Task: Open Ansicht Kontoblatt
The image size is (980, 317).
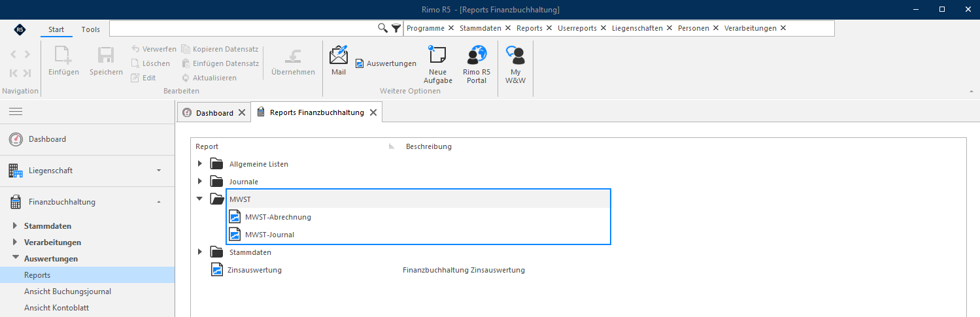Action: [x=56, y=307]
